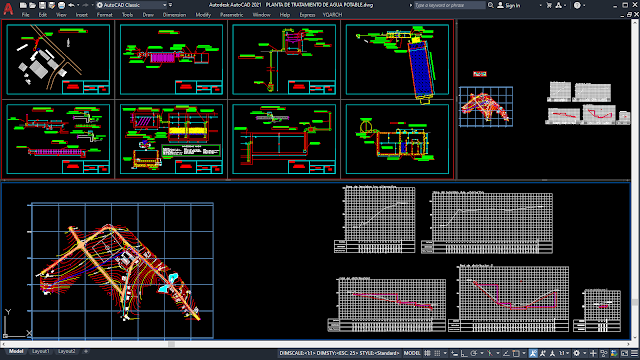Click the Clean Screen icon
Image resolution: width=640 pixels, height=360 pixels.
[x=624, y=353]
